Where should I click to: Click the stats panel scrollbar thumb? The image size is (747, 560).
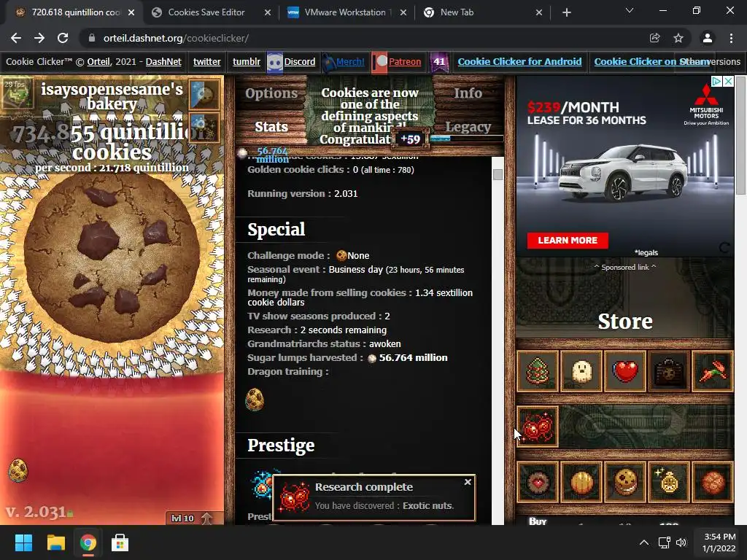pos(498,174)
